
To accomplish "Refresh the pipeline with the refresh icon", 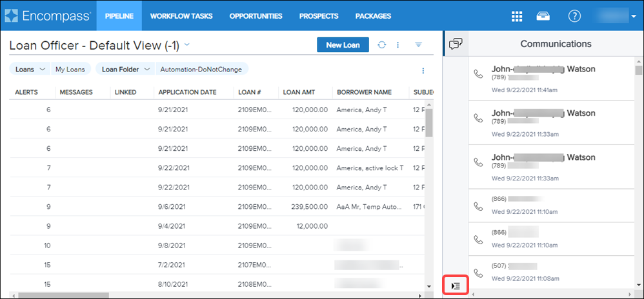I will pos(382,45).
